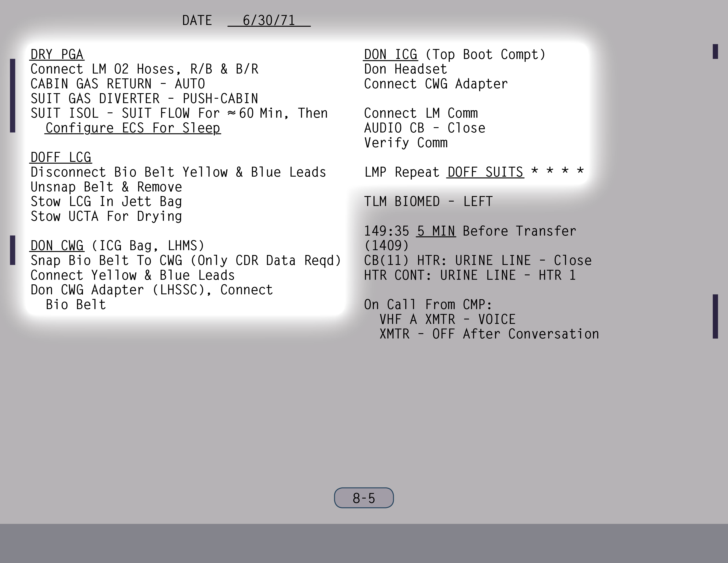
Task: Click the bottom dark gray bar
Action: click(364, 543)
